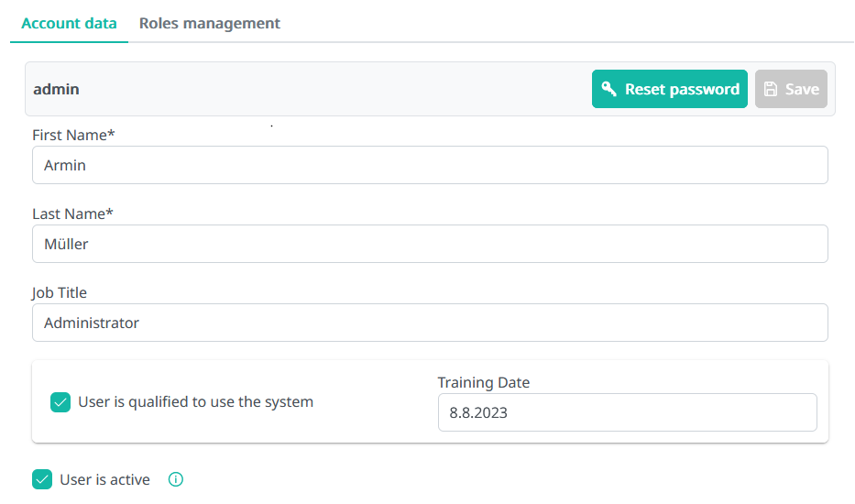
Task: Toggle the qualified-to-use-the-system checkbox
Action: tap(60, 402)
